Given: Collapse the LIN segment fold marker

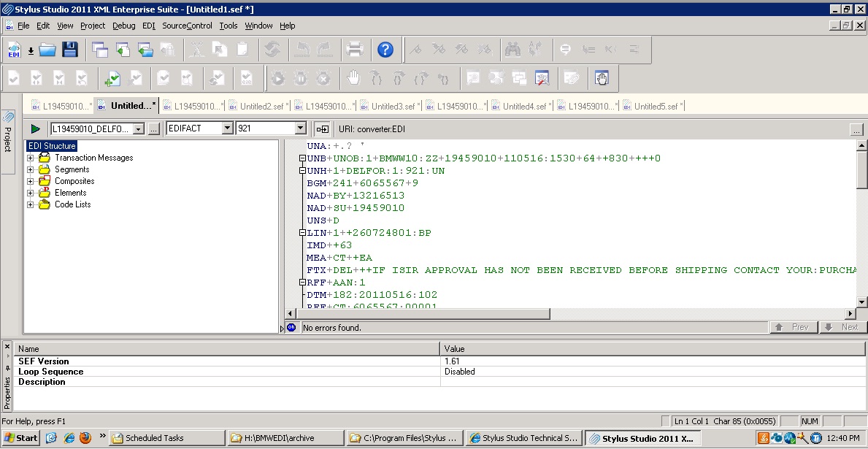Looking at the screenshot, I should pyautogui.click(x=302, y=233).
